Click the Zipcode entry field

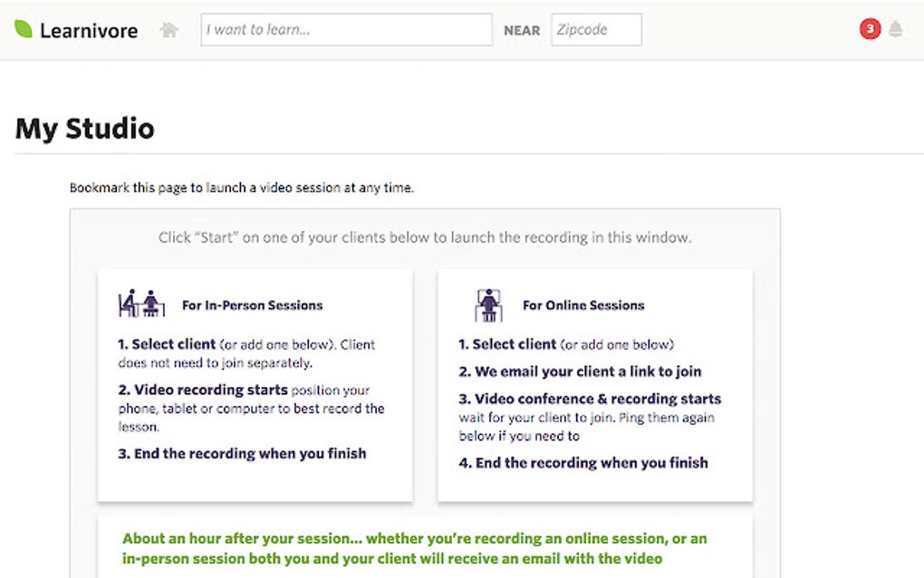coord(596,29)
